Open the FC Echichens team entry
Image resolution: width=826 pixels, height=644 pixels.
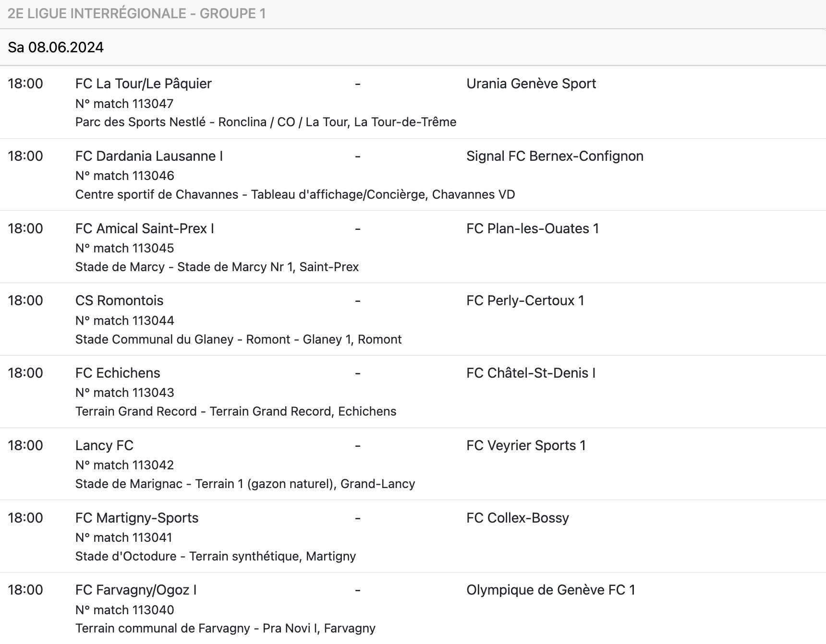[118, 373]
